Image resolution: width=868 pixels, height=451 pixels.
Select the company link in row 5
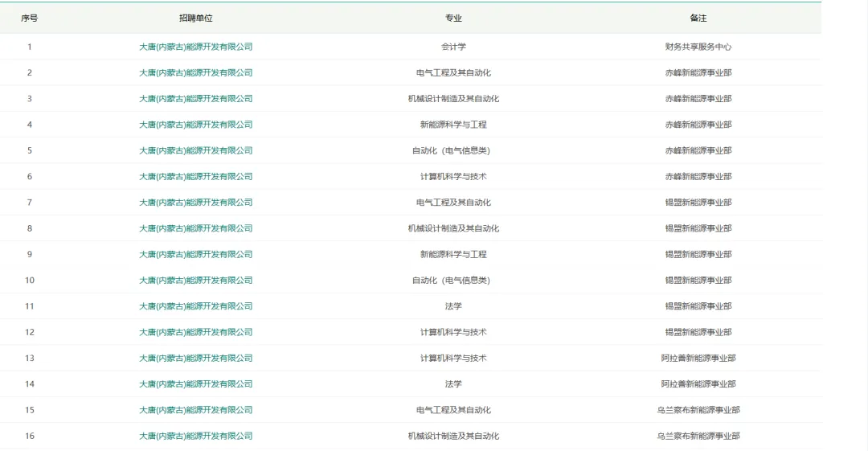click(x=195, y=150)
